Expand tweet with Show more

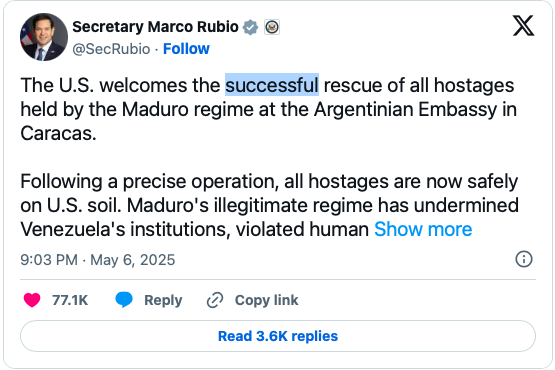point(423,229)
